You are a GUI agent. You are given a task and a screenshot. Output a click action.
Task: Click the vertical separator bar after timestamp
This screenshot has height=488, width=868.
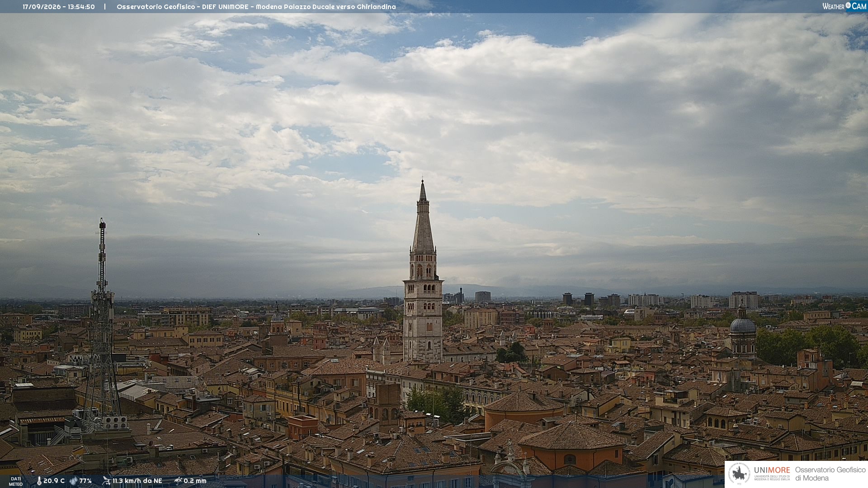[x=105, y=7]
